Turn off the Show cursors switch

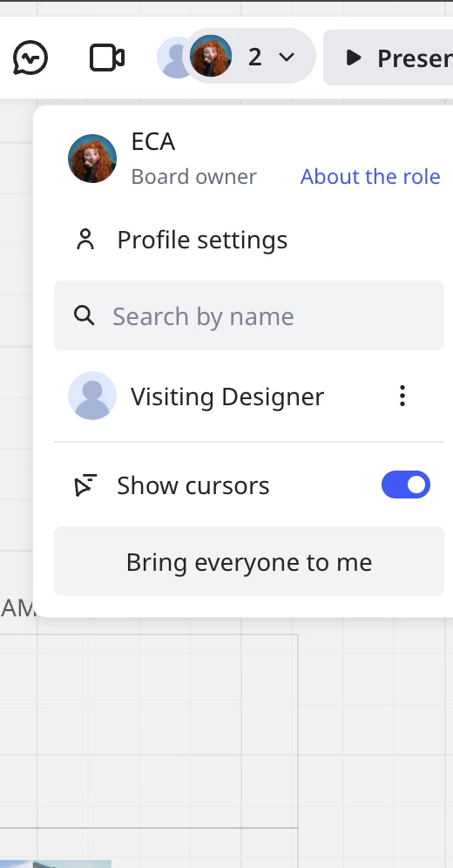[405, 485]
